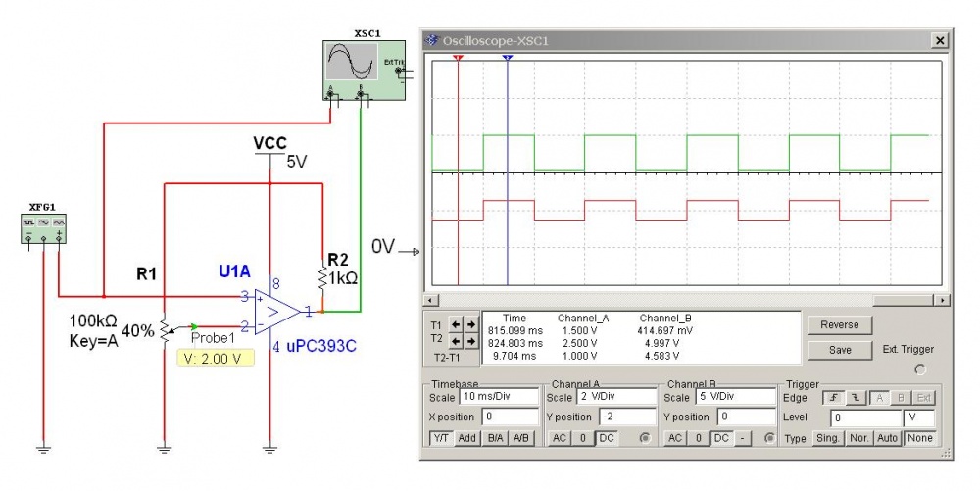Set trigger type to Auto
This screenshot has height=491, width=980.
tap(889, 438)
